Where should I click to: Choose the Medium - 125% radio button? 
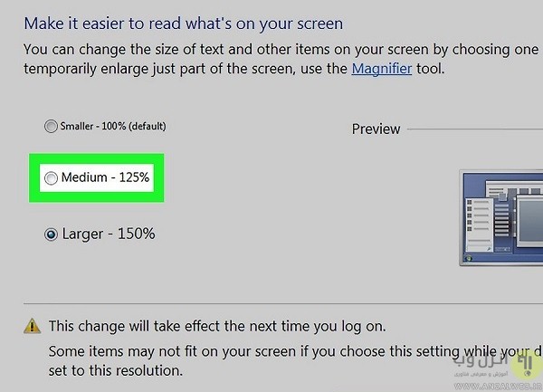pos(52,178)
